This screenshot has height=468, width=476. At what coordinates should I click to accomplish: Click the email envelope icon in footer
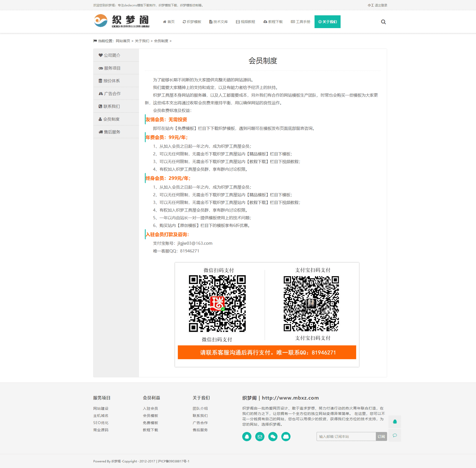[x=260, y=437]
